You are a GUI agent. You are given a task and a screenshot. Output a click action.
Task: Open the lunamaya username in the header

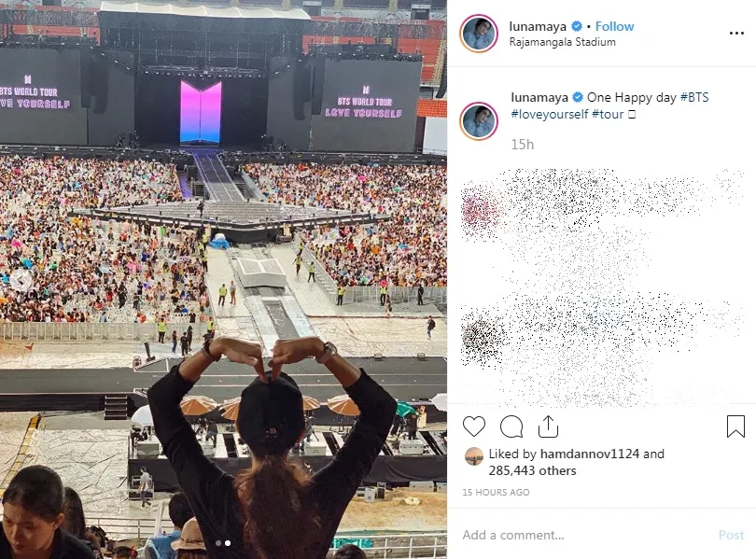[x=538, y=26]
